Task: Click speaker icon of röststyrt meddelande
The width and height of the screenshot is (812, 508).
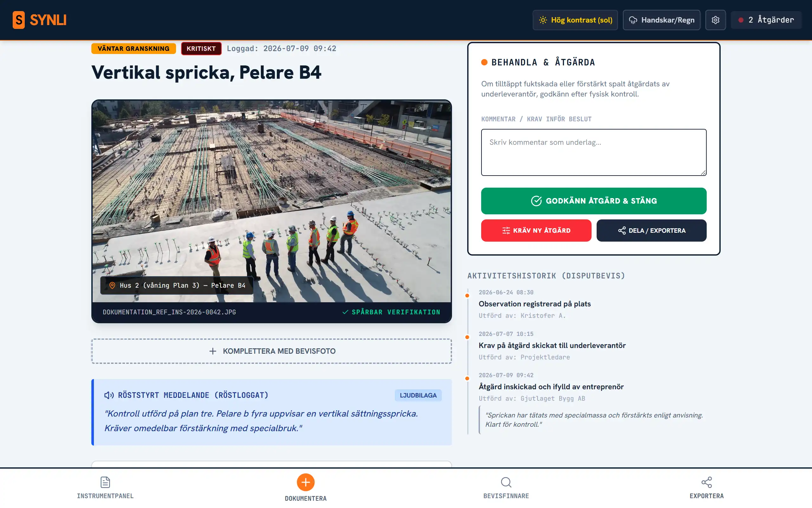Action: [x=109, y=395]
